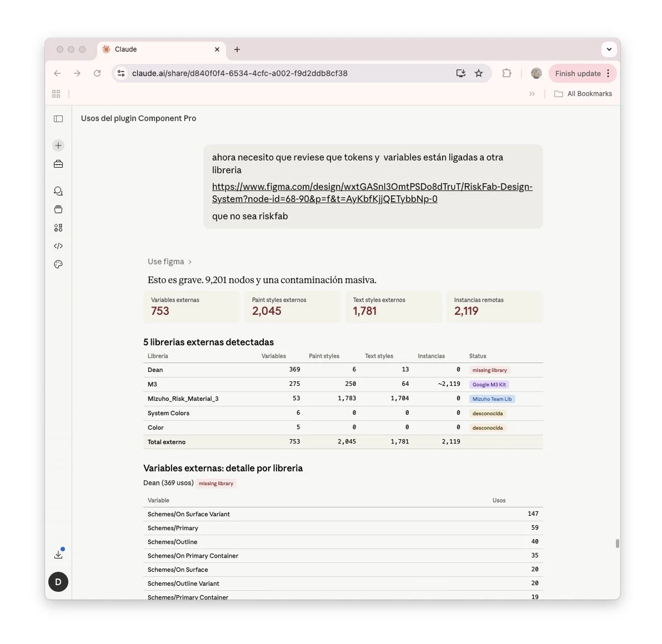Open the RiskFab Design System Figma link

[372, 193]
